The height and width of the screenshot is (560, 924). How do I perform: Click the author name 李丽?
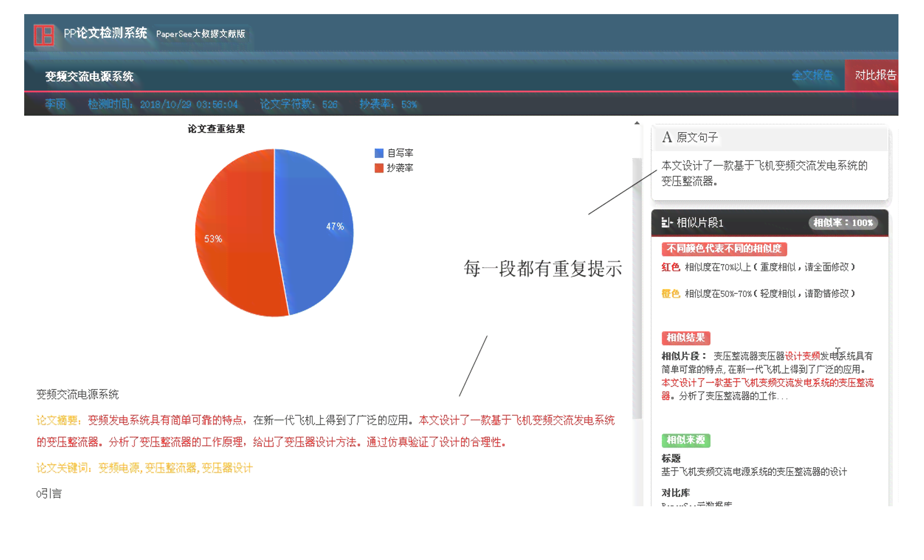tap(55, 104)
